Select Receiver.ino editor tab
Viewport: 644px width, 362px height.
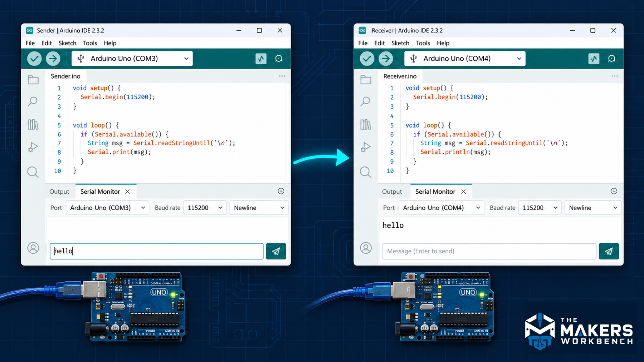pos(400,76)
